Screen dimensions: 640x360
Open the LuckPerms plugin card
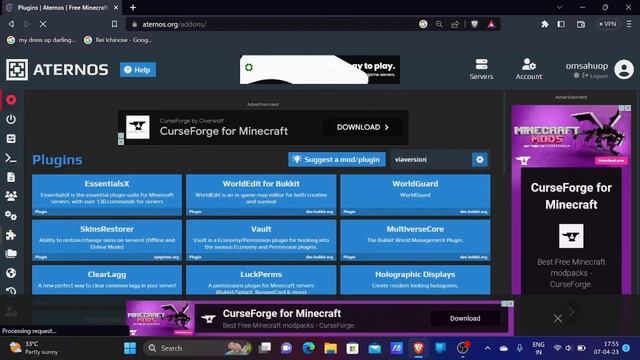pyautogui.click(x=261, y=280)
